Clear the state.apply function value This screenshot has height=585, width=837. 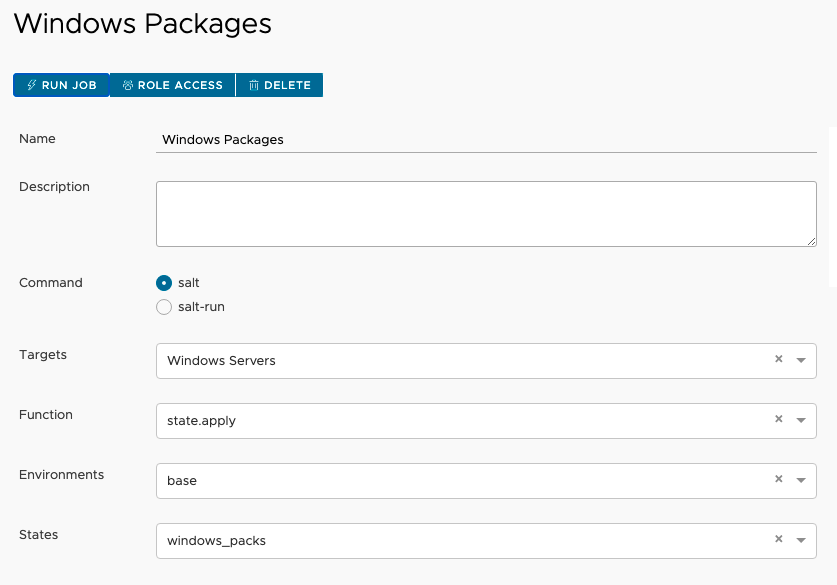point(778,420)
